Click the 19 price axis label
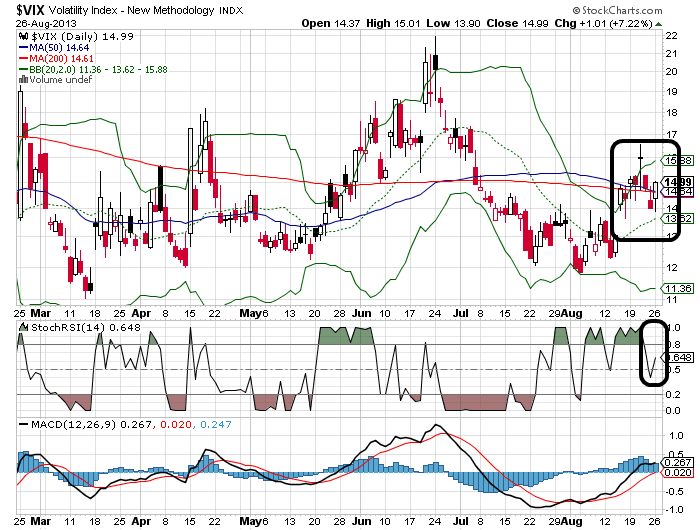This screenshot has width=700, height=530. (x=671, y=92)
